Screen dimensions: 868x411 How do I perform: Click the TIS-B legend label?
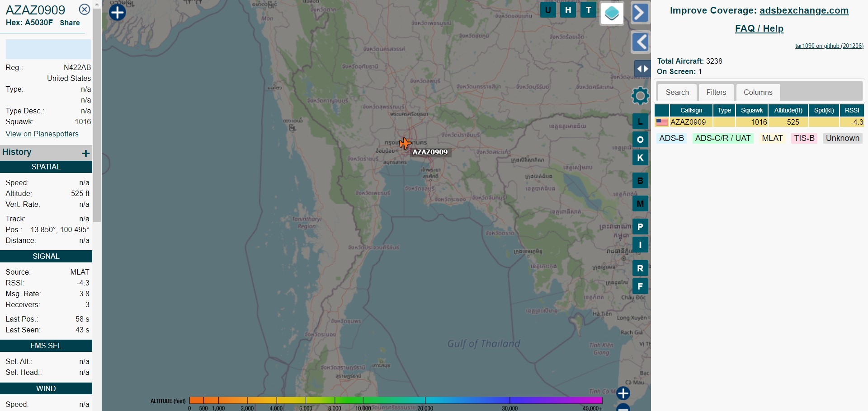tap(804, 138)
